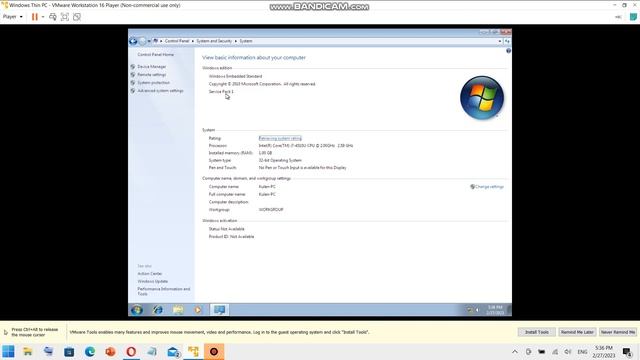
Task: Expand the hidden icons chevron in host tray
Action: click(x=515, y=352)
